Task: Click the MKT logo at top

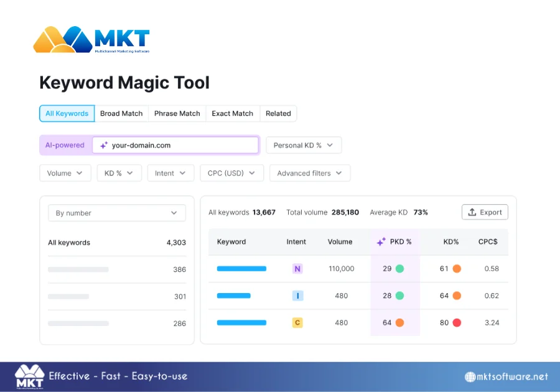Action: point(91,40)
